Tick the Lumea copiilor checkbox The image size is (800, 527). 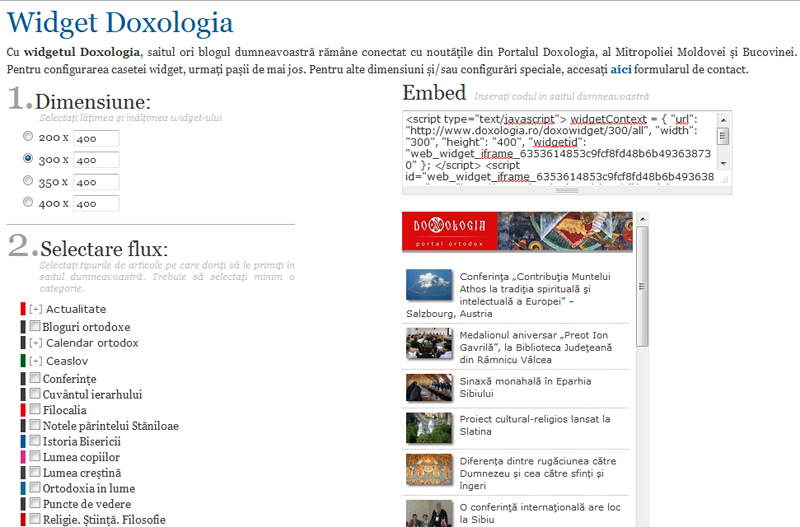(x=35, y=457)
